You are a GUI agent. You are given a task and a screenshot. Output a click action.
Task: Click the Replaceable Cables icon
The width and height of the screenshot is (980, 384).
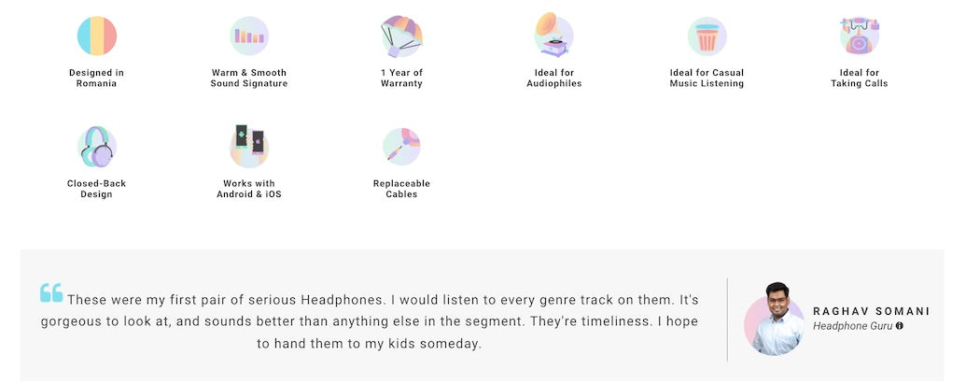(402, 147)
